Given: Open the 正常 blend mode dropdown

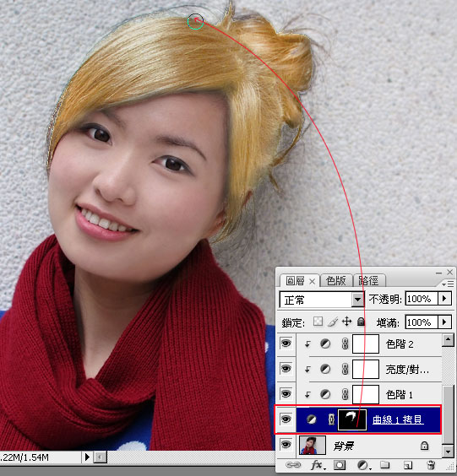Looking at the screenshot, I should [x=358, y=300].
